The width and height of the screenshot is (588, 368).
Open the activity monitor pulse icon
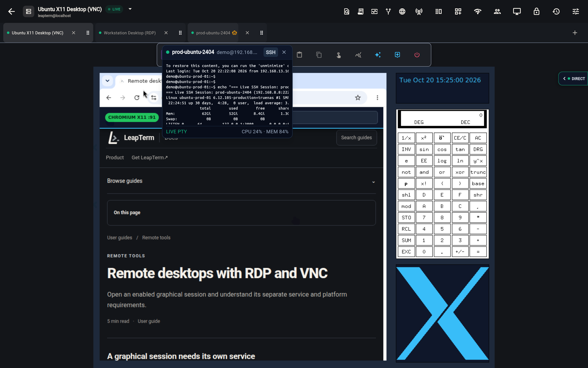click(374, 11)
